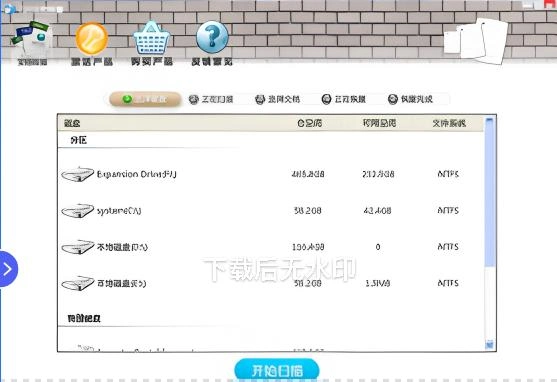Click the application logo in the title bar

pyautogui.click(x=10, y=9)
